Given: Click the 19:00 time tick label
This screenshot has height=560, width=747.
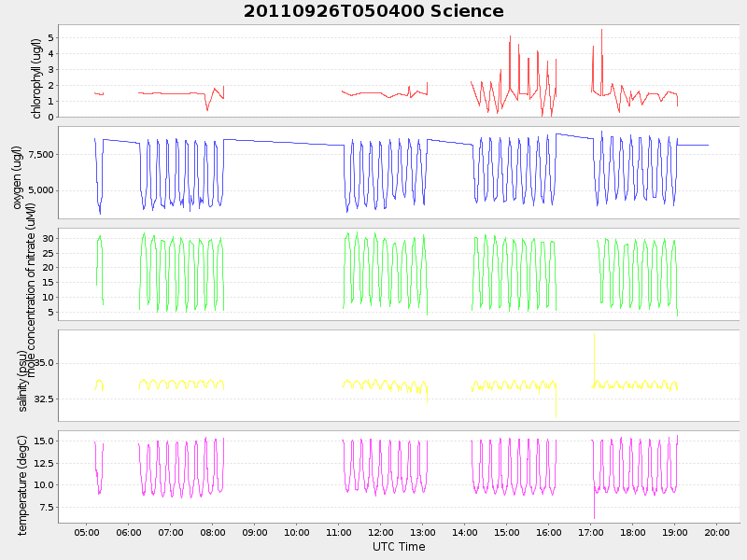Looking at the screenshot, I should point(674,532).
